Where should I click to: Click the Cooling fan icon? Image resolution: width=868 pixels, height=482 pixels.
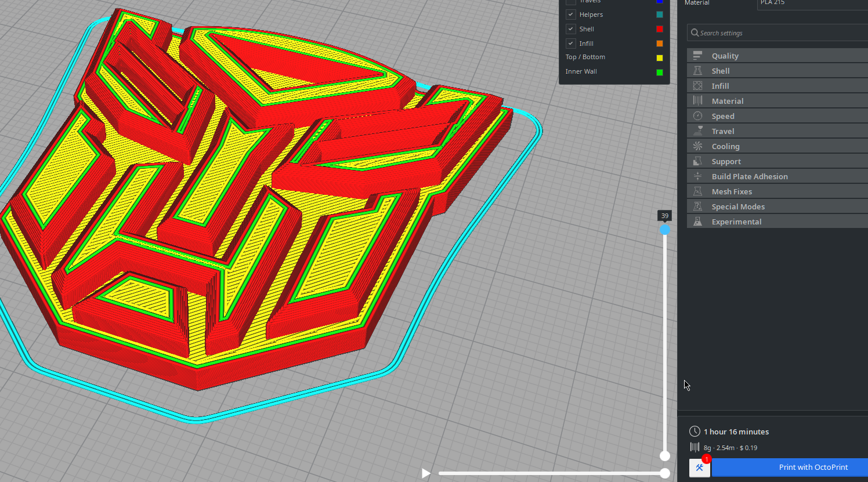[697, 146]
